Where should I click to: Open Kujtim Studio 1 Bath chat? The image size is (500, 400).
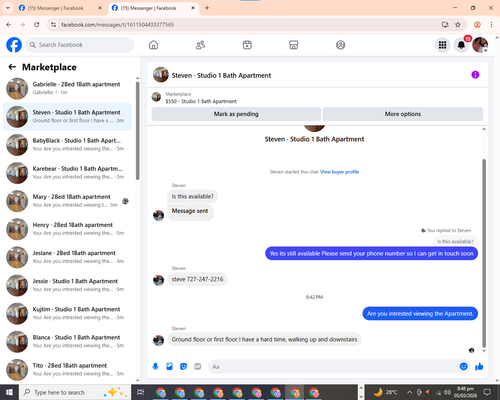tap(67, 313)
